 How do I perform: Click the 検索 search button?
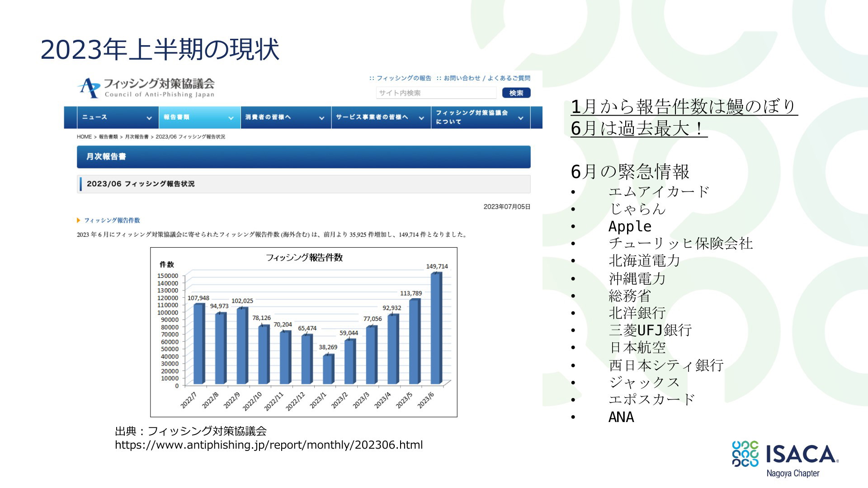pyautogui.click(x=516, y=93)
